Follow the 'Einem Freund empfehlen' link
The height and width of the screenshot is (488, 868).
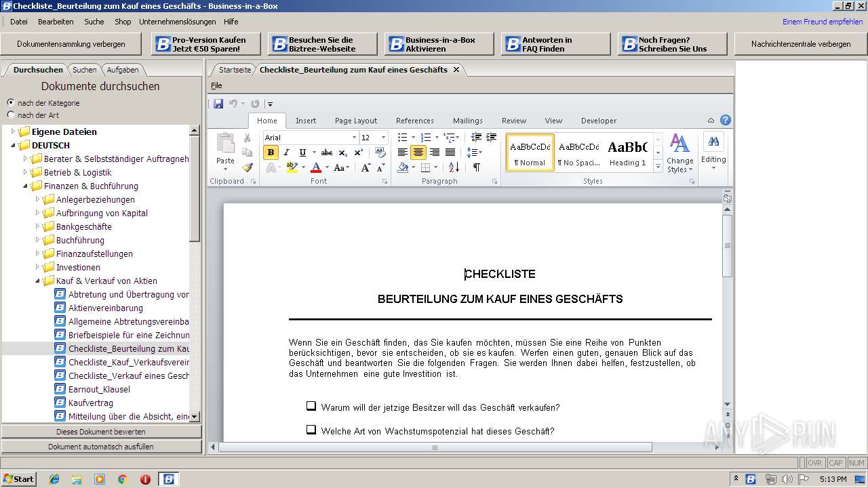(x=823, y=22)
